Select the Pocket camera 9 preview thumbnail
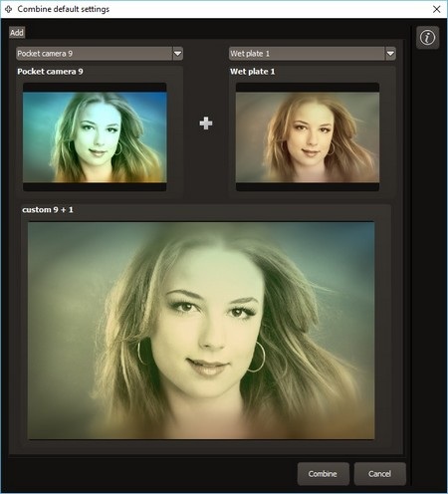This screenshot has width=448, height=494. [95, 137]
